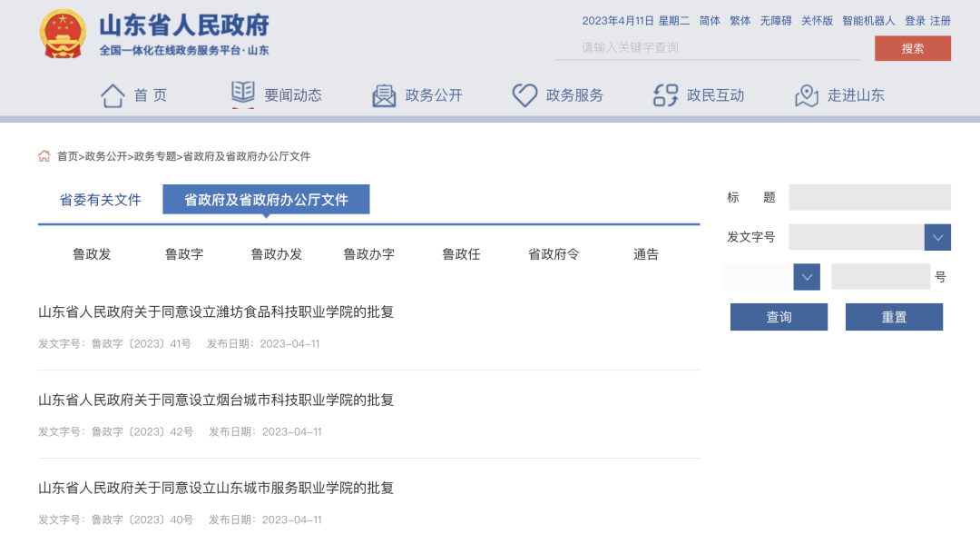The height and width of the screenshot is (544, 980).
Task: Click the home icon in the breadcrumb
Action: coord(43,155)
